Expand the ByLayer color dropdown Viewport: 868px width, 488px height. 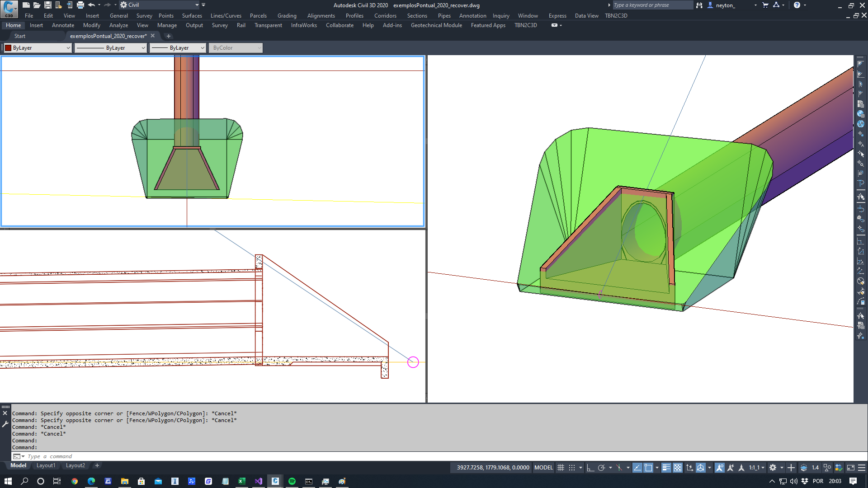(x=68, y=48)
